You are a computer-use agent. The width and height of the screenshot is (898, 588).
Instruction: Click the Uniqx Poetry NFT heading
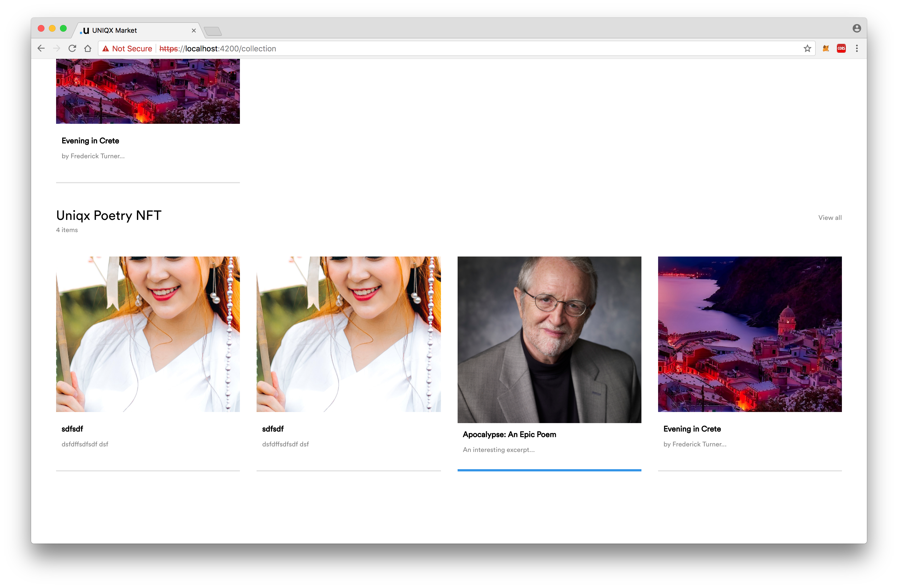(x=109, y=215)
